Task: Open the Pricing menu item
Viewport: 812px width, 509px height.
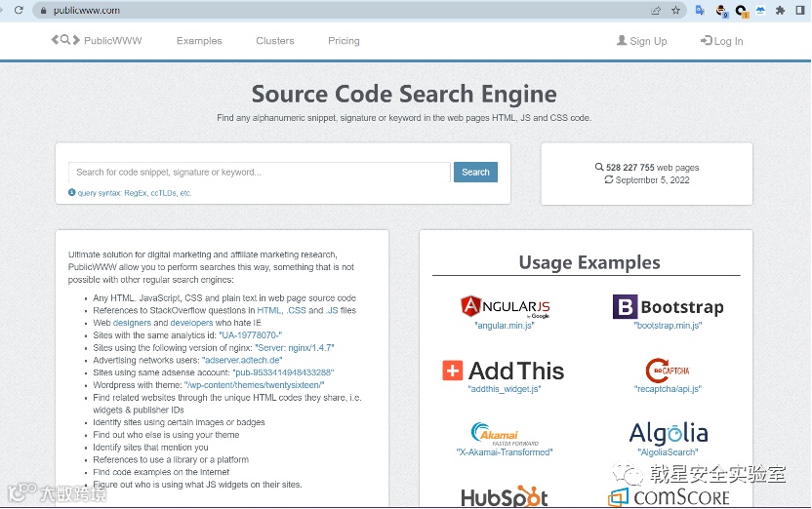Action: [344, 41]
